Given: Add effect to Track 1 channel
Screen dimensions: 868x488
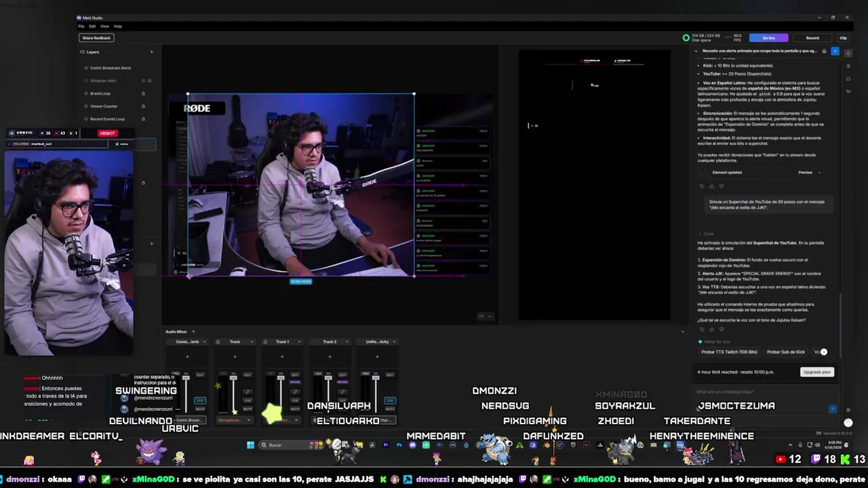Looking at the screenshot, I should click(282, 357).
